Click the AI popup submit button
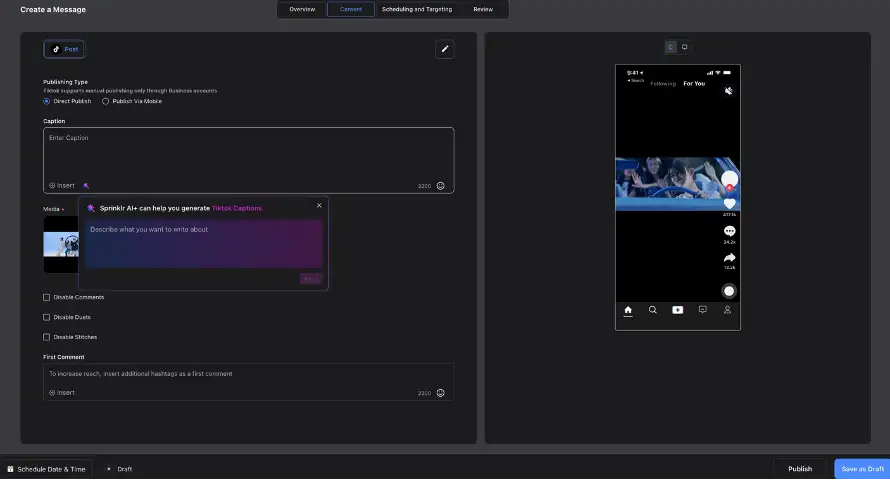Viewport: 890px width, 480px height. coord(310,279)
